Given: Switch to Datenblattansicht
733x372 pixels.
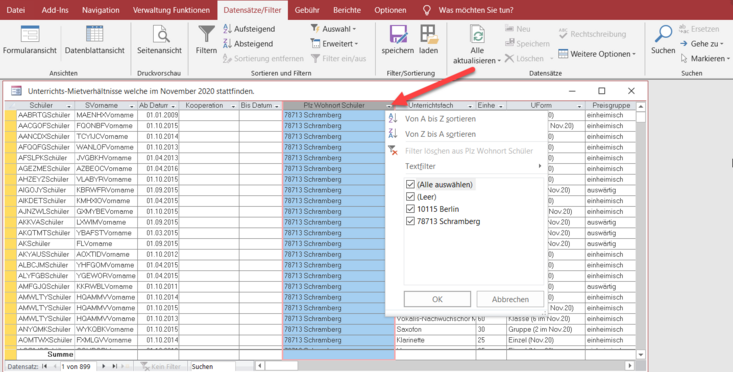Looking at the screenshot, I should click(x=94, y=40).
